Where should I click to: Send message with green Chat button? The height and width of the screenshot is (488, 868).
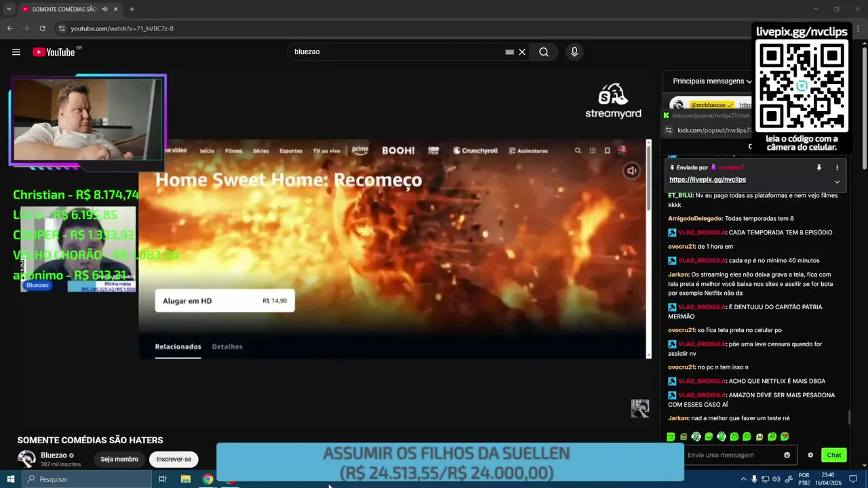[834, 455]
